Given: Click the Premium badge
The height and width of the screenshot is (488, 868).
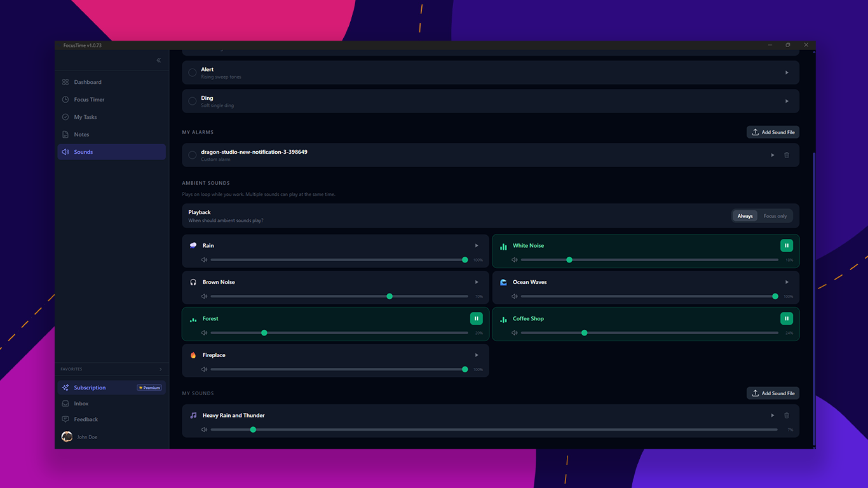Looking at the screenshot, I should pos(149,388).
